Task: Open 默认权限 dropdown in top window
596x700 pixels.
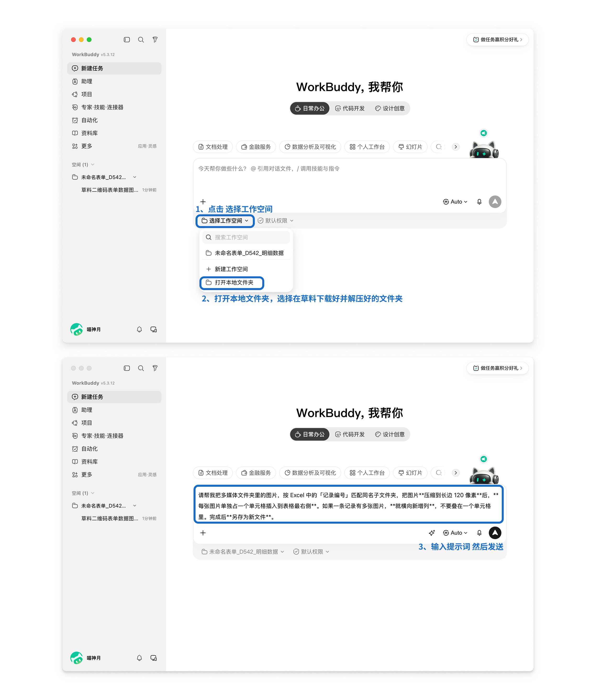Action: [x=275, y=221]
